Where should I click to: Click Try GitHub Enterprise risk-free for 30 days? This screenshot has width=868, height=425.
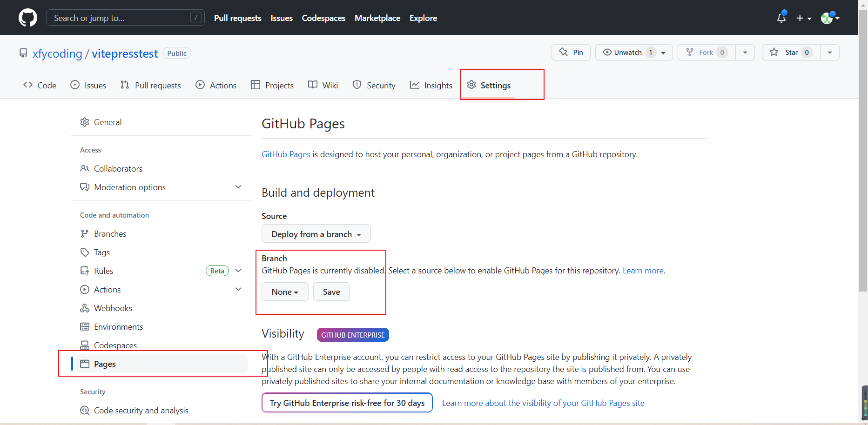[x=347, y=403]
